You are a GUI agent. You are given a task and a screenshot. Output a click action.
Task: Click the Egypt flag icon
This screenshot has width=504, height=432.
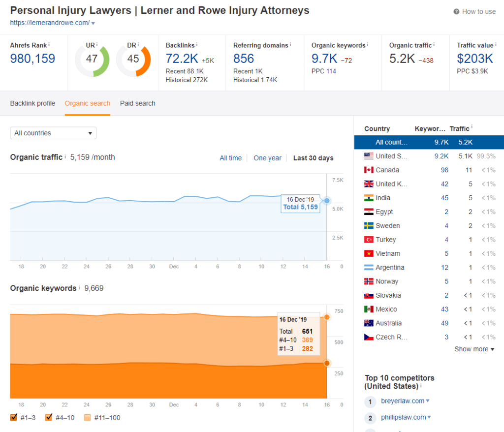coord(369,212)
